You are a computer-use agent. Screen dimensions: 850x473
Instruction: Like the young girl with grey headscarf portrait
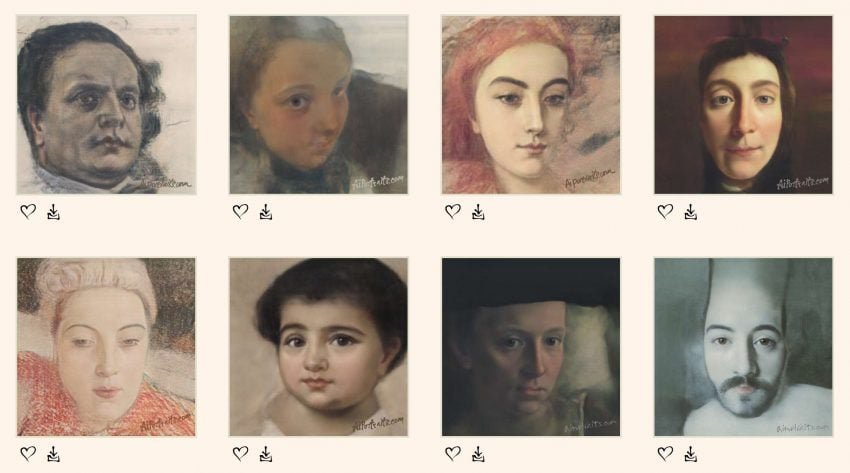[x=241, y=211]
